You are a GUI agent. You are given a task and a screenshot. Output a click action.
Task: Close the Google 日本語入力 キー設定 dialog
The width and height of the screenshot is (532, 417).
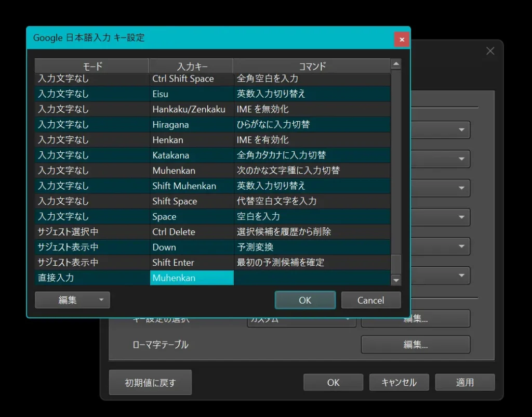[402, 40]
